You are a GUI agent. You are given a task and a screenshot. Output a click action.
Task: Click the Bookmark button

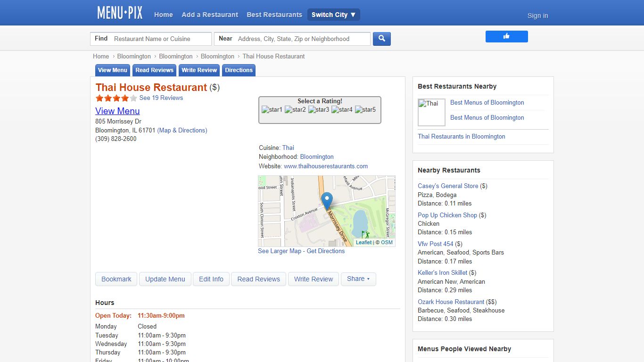click(116, 279)
